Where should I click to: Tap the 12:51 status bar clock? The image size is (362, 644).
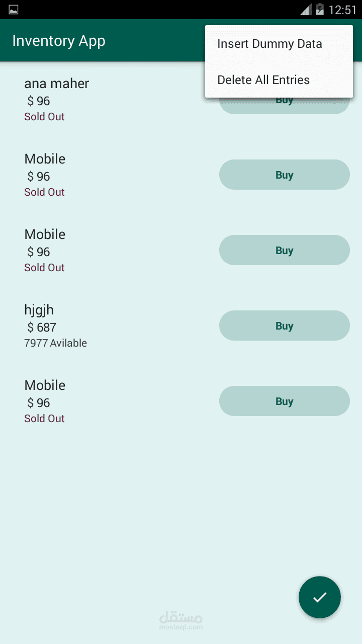(342, 10)
